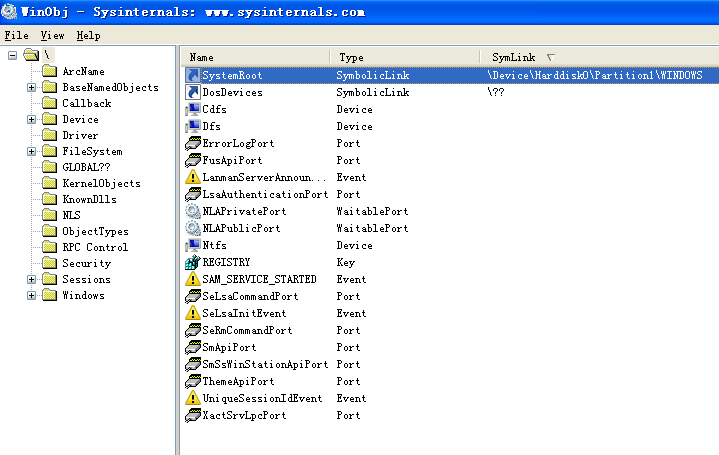Click the UniqueSessionIdEvent warning icon
This screenshot has width=719, height=455.
[x=193, y=398]
